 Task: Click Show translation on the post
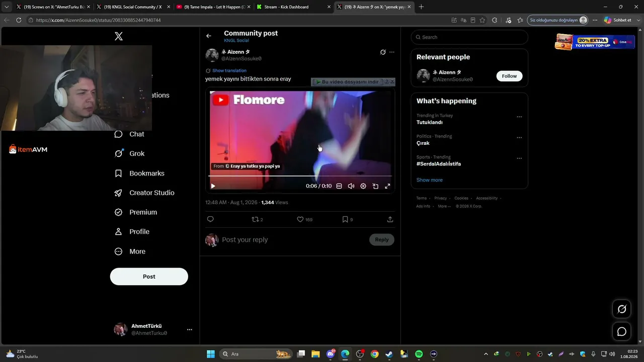pos(229,70)
